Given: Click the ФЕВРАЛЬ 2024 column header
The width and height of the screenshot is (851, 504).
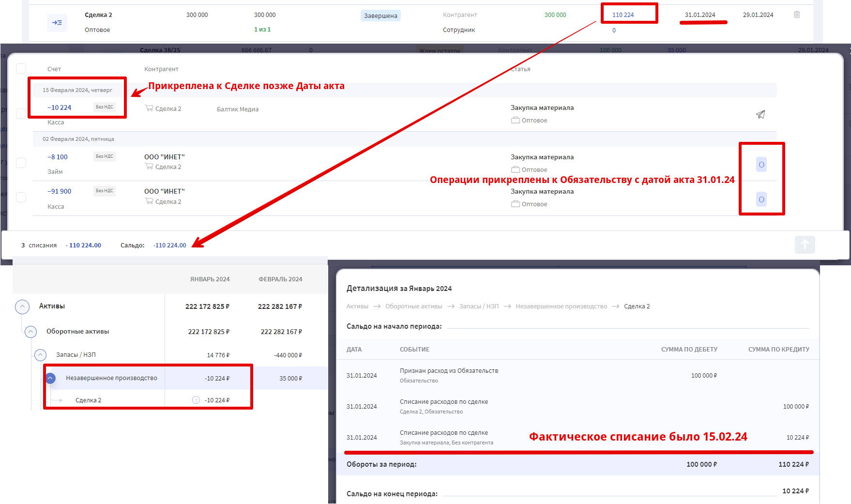Looking at the screenshot, I should pyautogui.click(x=280, y=279).
